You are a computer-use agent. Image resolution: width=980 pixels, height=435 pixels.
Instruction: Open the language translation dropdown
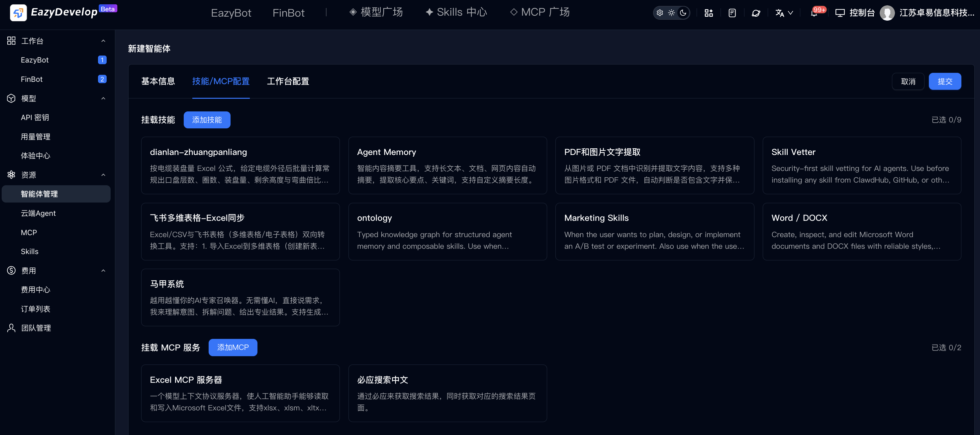click(x=784, y=13)
